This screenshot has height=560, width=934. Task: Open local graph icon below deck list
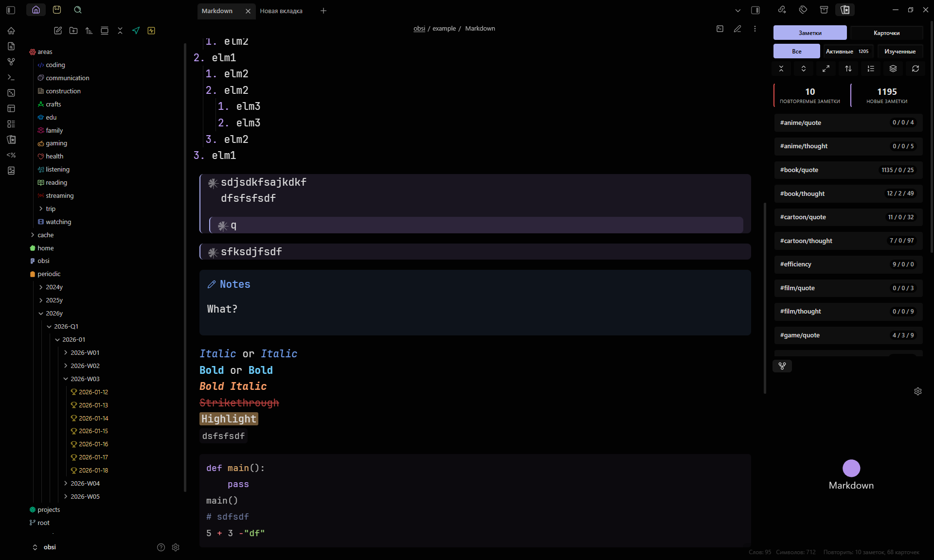tap(782, 366)
